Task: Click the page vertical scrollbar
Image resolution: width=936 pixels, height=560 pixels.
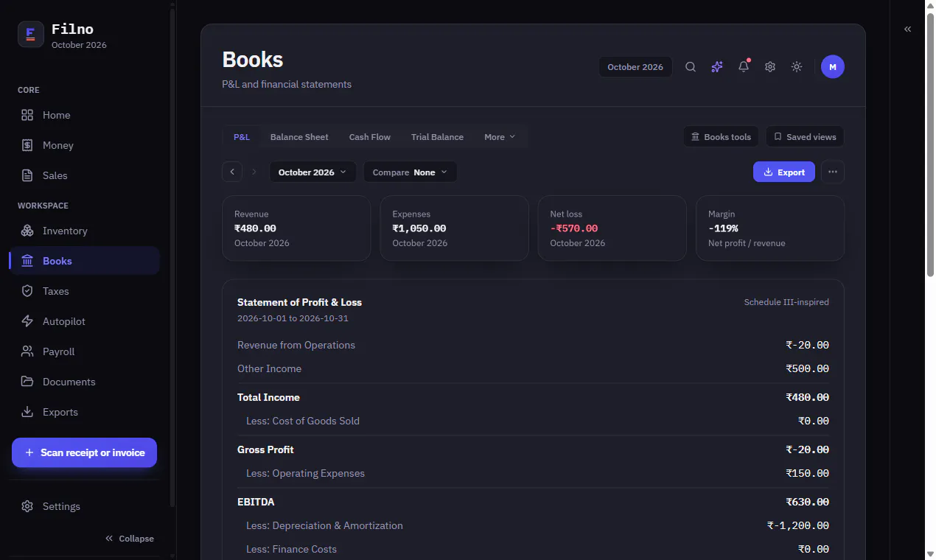Action: (x=930, y=144)
